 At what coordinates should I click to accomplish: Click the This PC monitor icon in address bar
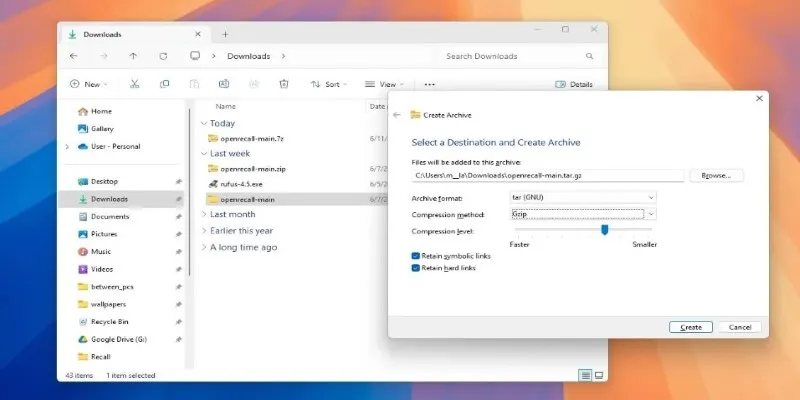pyautogui.click(x=195, y=56)
